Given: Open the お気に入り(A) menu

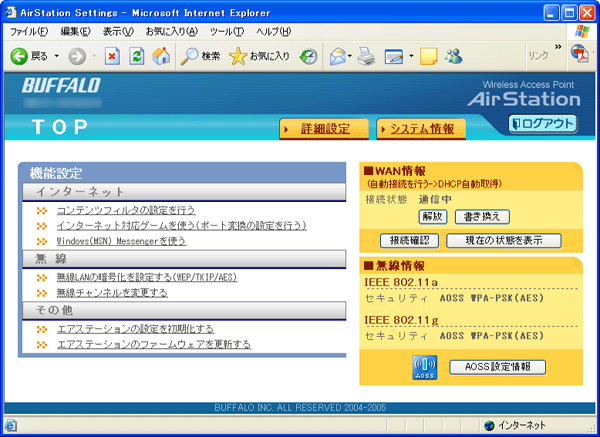Looking at the screenshot, I should coord(171,32).
